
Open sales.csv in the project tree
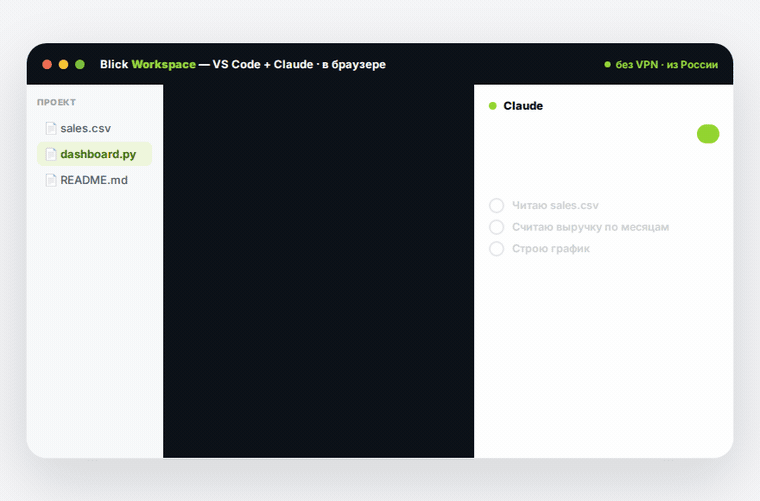click(x=86, y=128)
